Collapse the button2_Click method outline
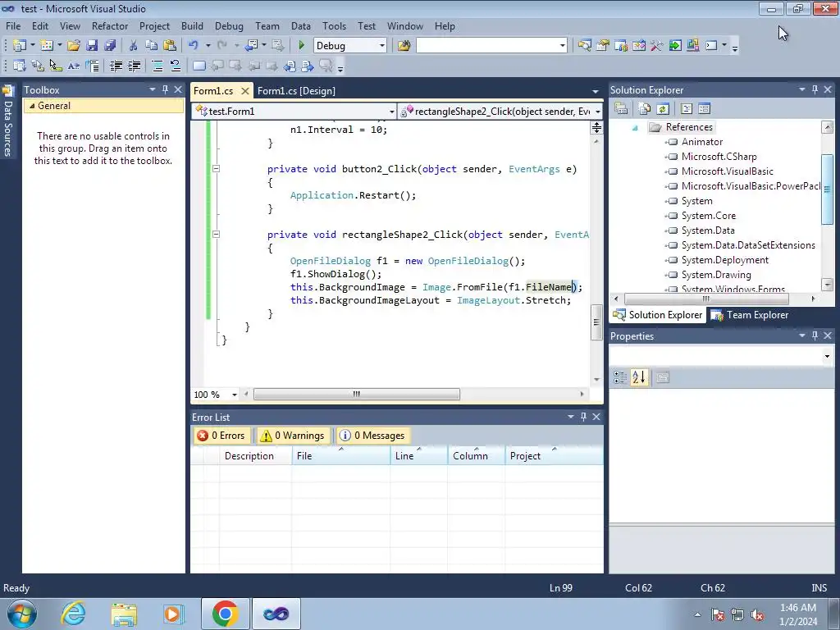The image size is (840, 630). 216,169
